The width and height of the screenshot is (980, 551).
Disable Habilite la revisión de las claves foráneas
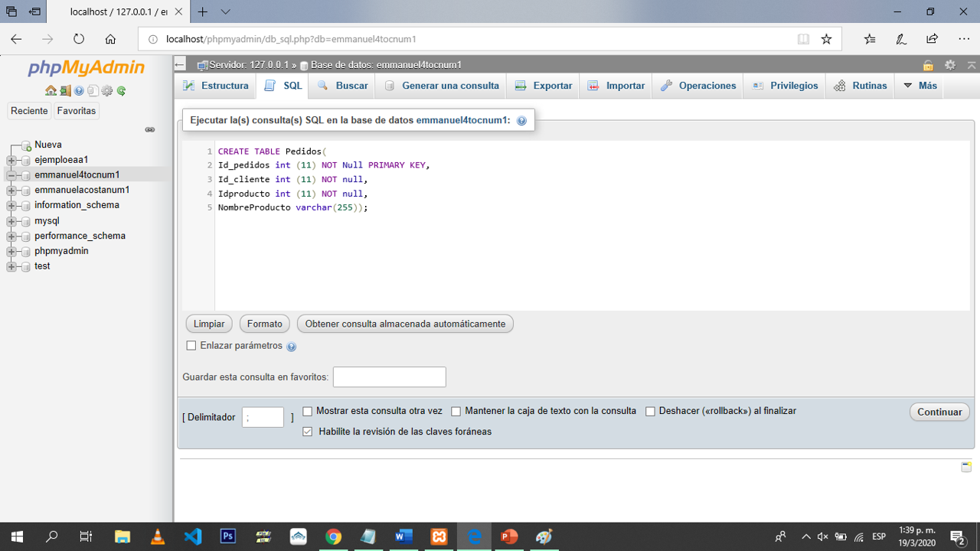307,431
